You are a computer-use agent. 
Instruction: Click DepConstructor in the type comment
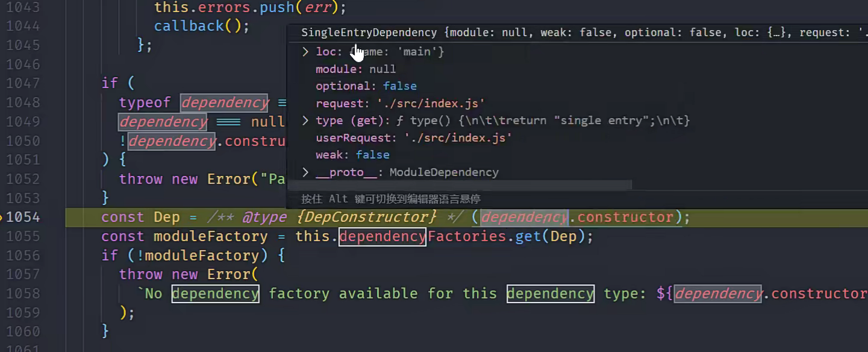pyautogui.click(x=366, y=217)
